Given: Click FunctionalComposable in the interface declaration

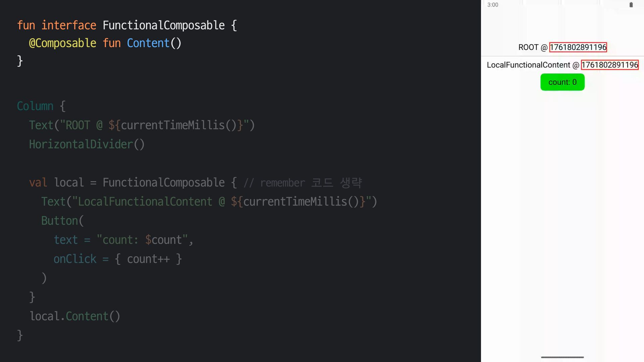Looking at the screenshot, I should coord(163,25).
